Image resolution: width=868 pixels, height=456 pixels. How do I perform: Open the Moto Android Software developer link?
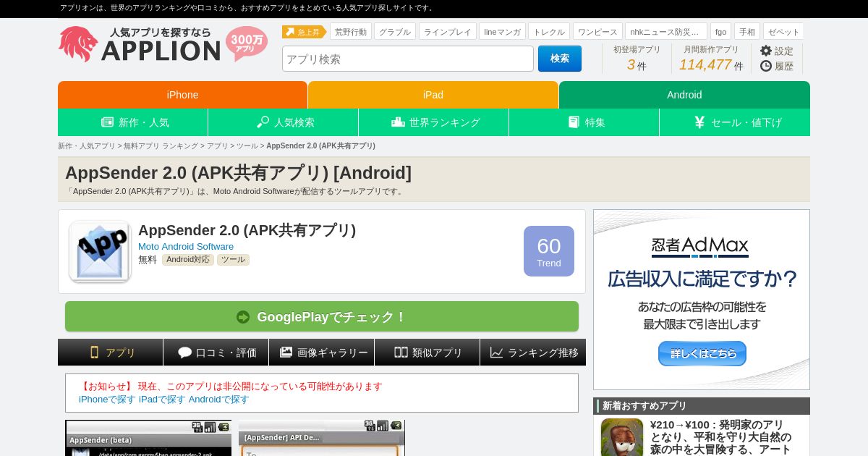coord(186,246)
